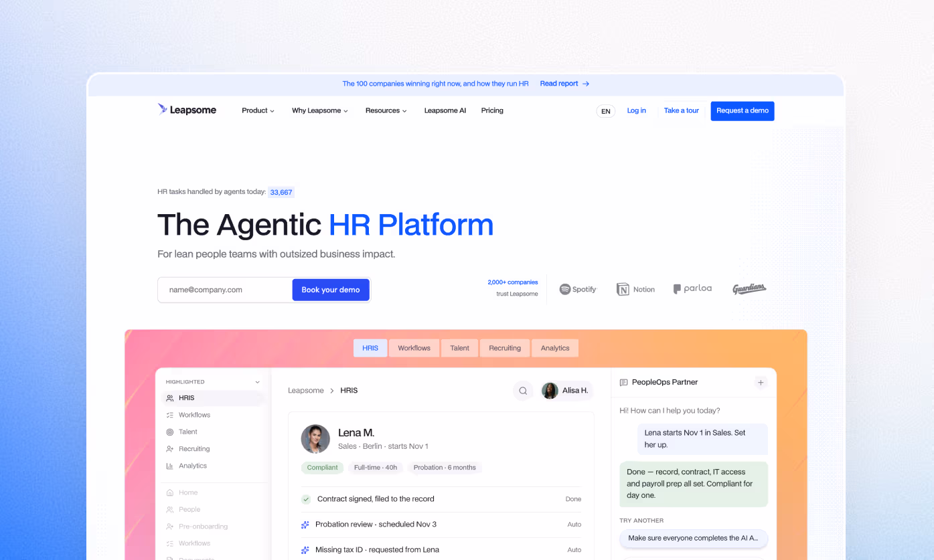Click the plus icon in PeopleOps Partner
934x560 pixels.
point(761,383)
